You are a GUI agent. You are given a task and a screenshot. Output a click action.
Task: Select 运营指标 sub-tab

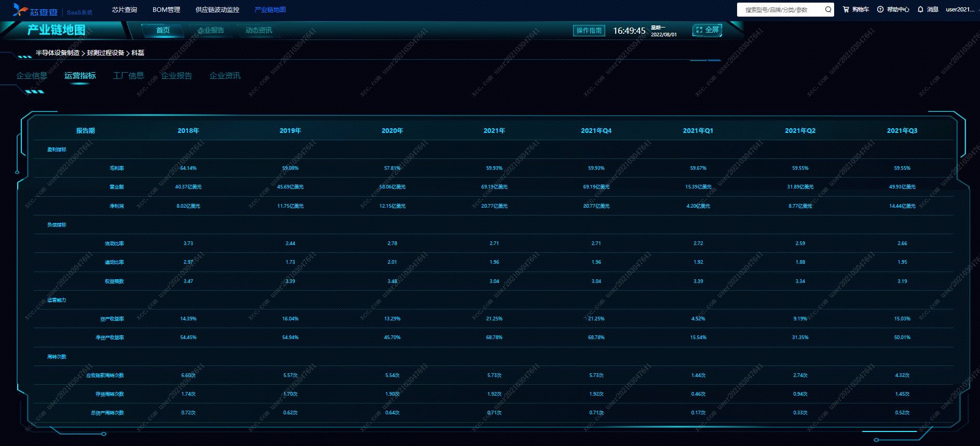tap(80, 76)
